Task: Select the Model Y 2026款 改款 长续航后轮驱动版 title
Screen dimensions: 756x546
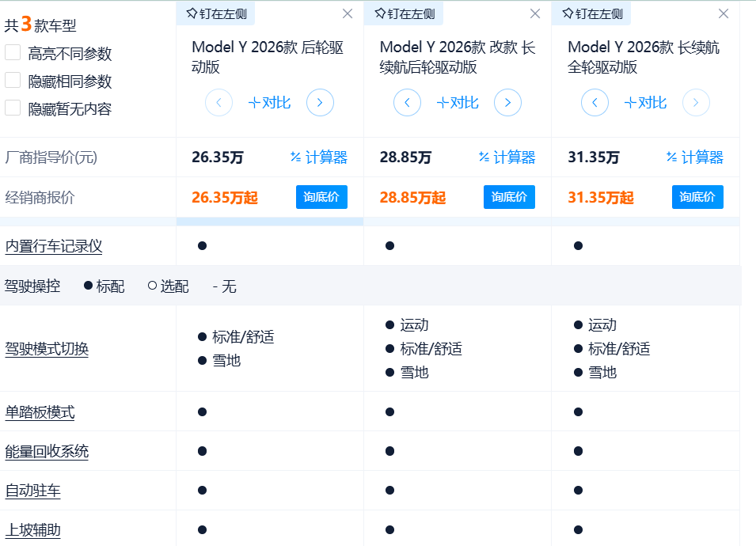Action: (x=458, y=57)
